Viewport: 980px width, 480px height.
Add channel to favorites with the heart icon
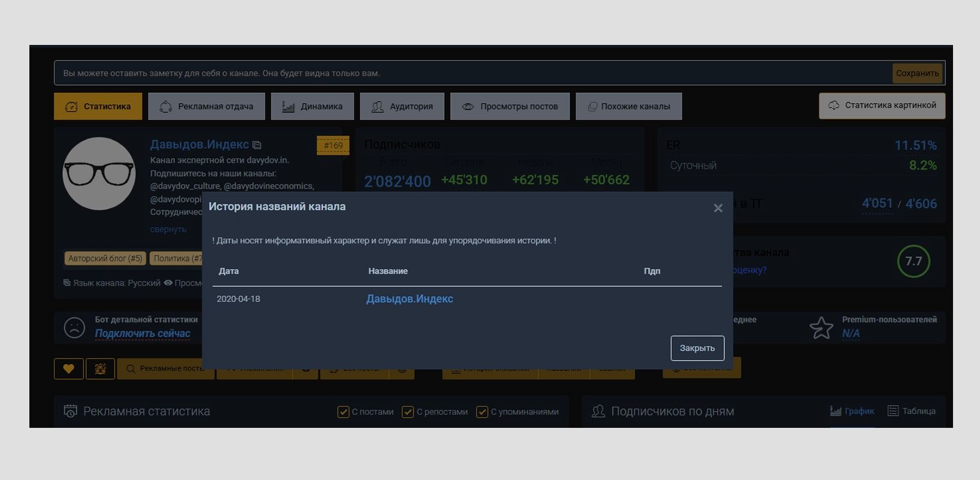point(69,369)
